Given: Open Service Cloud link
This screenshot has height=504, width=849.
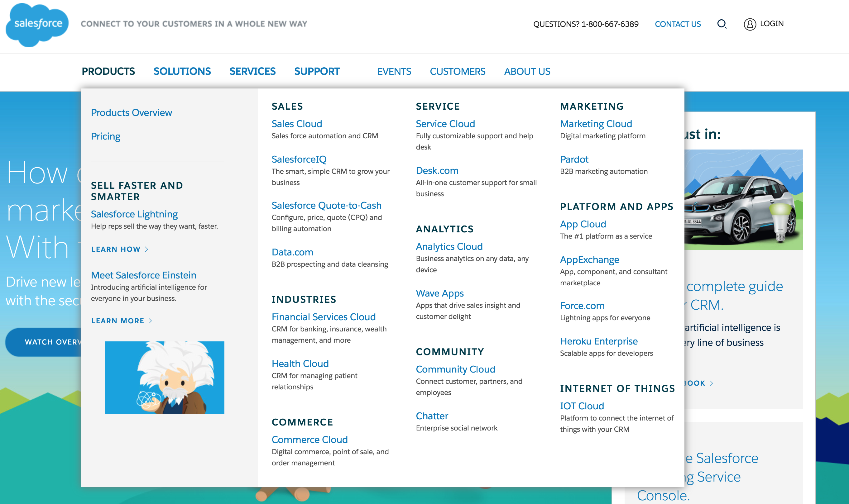Looking at the screenshot, I should [445, 124].
